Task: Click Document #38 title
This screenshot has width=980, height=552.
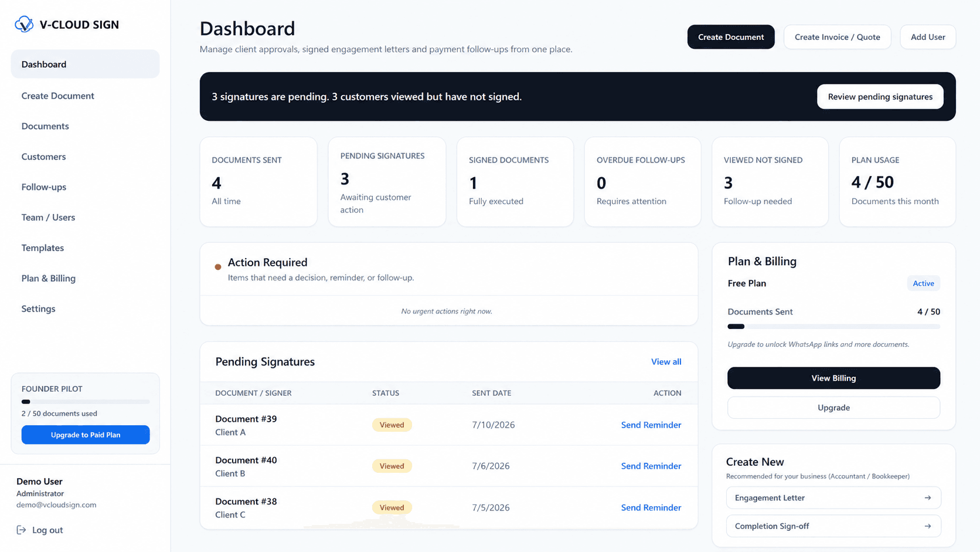Action: [x=246, y=502]
